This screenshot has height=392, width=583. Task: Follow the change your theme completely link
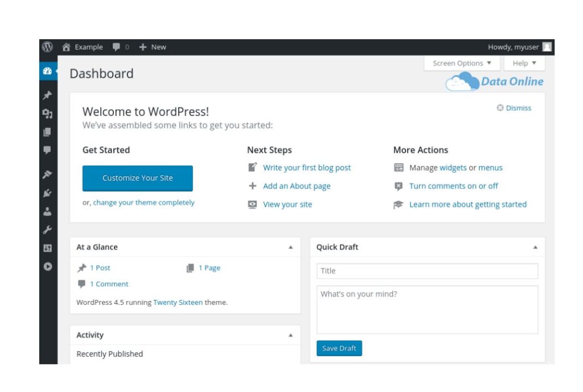tap(143, 203)
